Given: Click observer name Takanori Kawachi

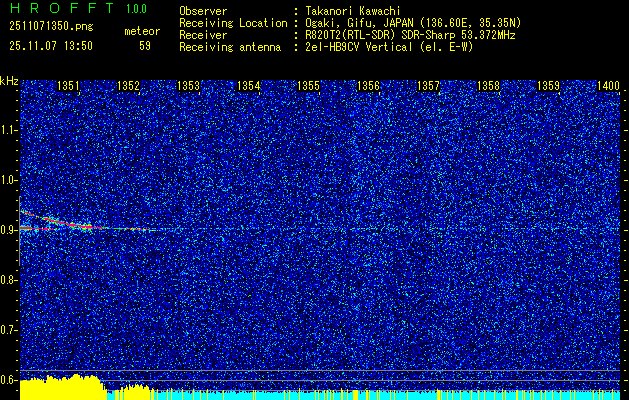Looking at the screenshot, I should click(353, 11).
